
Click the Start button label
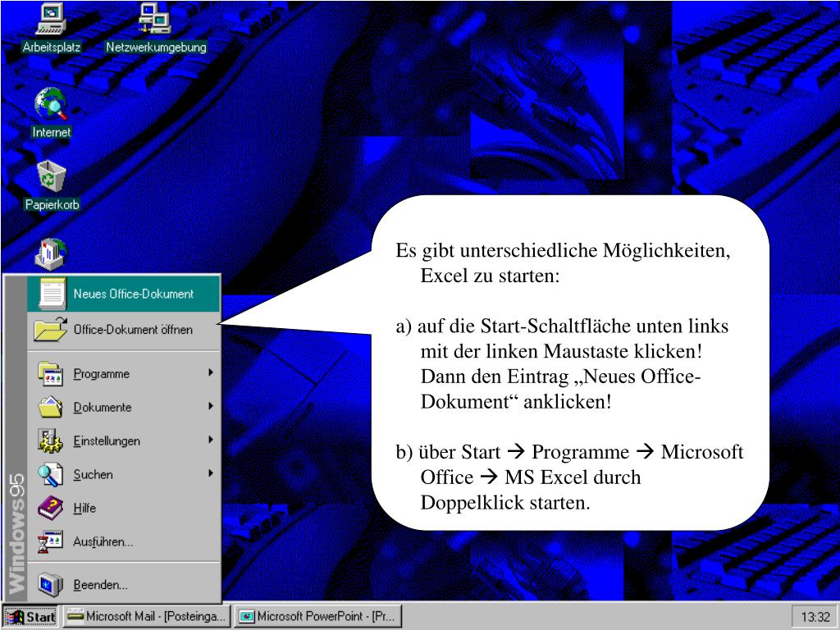[41, 617]
